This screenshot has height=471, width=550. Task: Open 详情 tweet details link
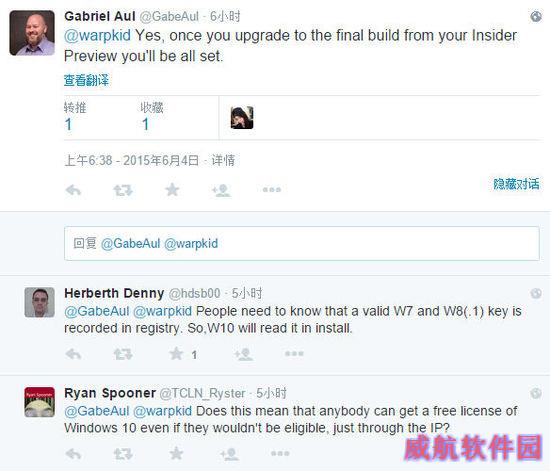coord(223,160)
